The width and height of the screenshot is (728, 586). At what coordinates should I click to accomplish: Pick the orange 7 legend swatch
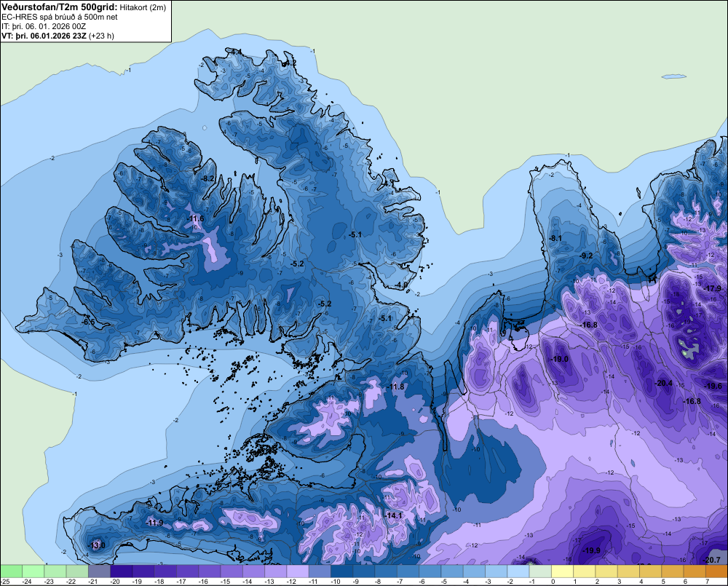[716, 571]
